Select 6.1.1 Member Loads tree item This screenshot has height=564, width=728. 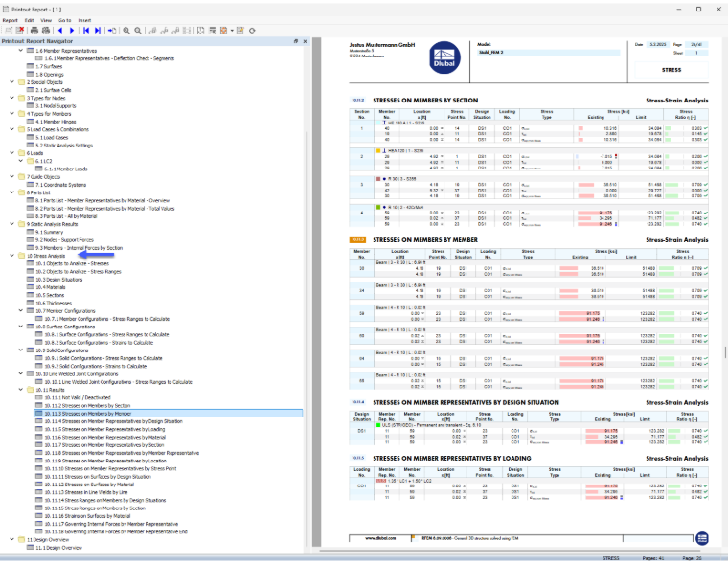coord(65,169)
